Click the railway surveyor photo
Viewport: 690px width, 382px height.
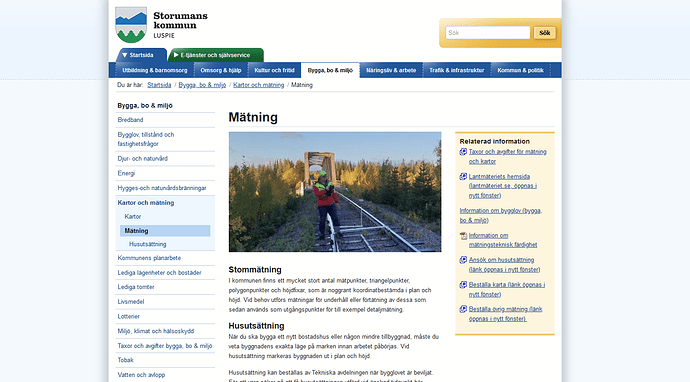click(335, 192)
